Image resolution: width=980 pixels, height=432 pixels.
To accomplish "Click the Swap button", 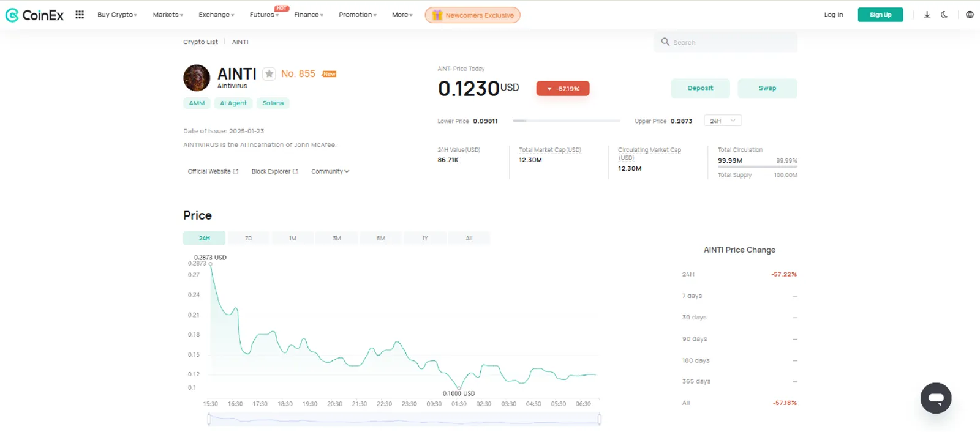I will [767, 88].
